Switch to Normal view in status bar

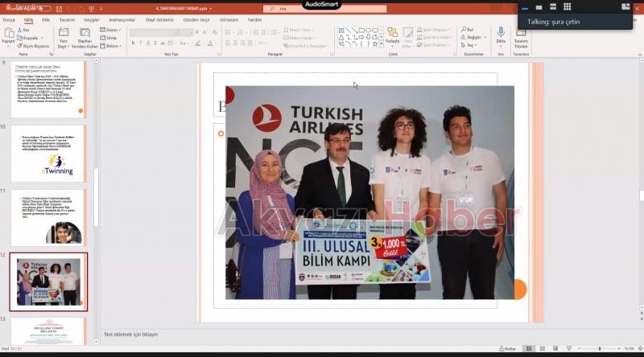(529, 348)
